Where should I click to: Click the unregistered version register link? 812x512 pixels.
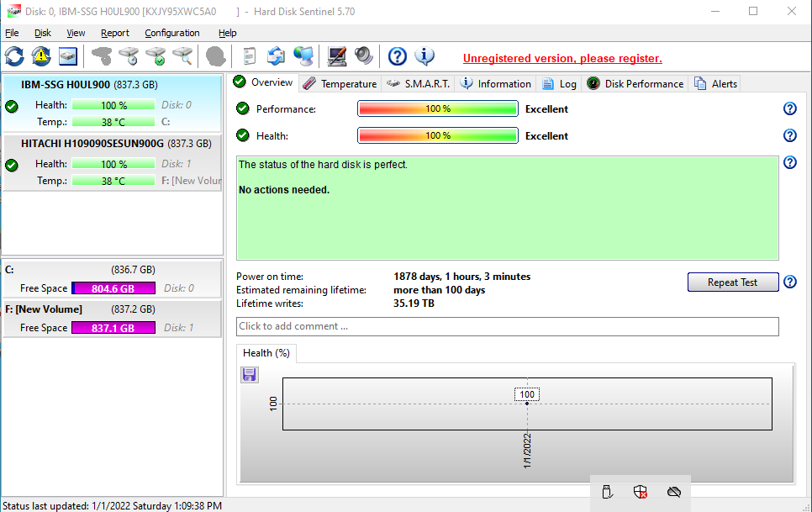[x=562, y=59]
